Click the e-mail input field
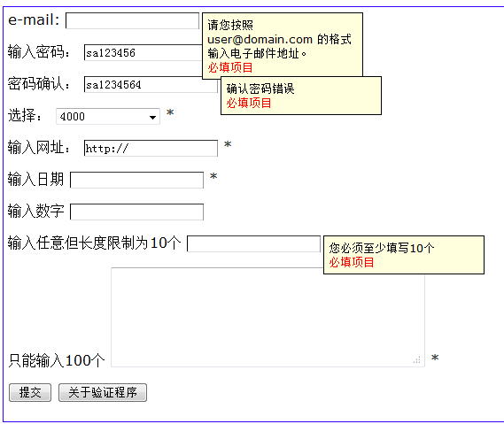This screenshot has width=504, height=424. tap(133, 21)
